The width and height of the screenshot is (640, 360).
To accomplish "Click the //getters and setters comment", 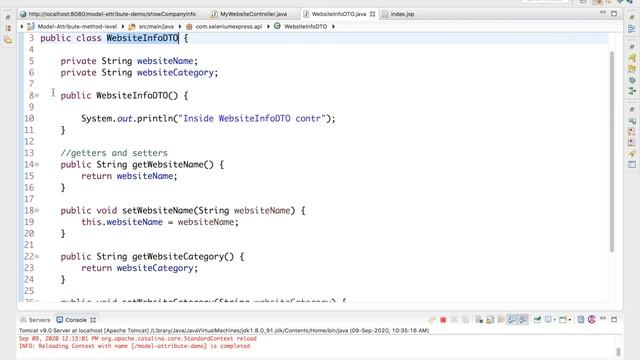I will pos(114,153).
